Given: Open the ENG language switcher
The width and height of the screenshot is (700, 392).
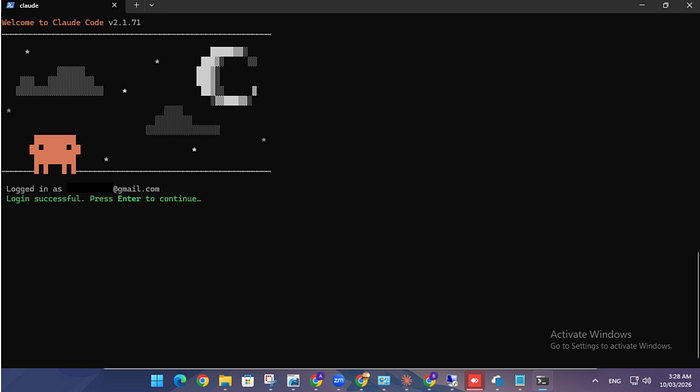Looking at the screenshot, I should click(614, 381).
